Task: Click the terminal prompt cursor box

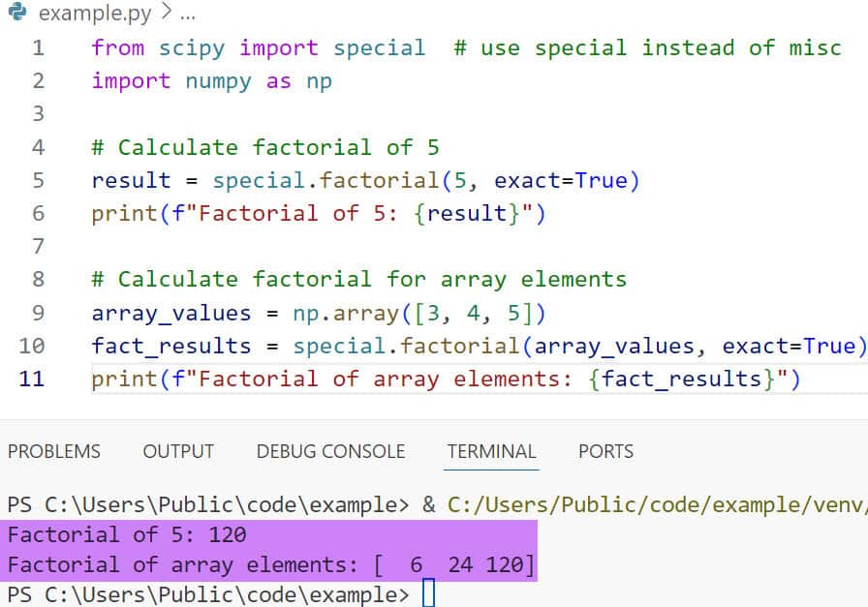Action: click(429, 593)
